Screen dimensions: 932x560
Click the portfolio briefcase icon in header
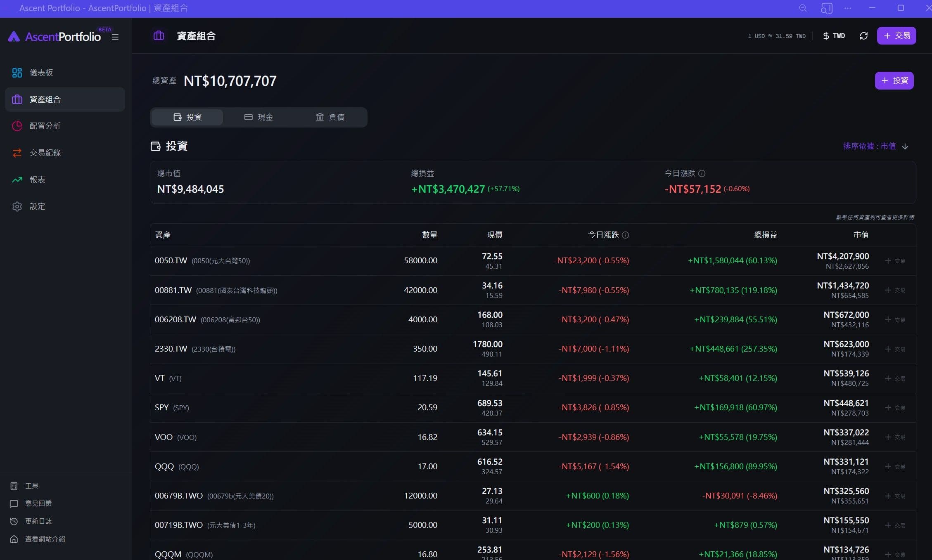click(159, 36)
